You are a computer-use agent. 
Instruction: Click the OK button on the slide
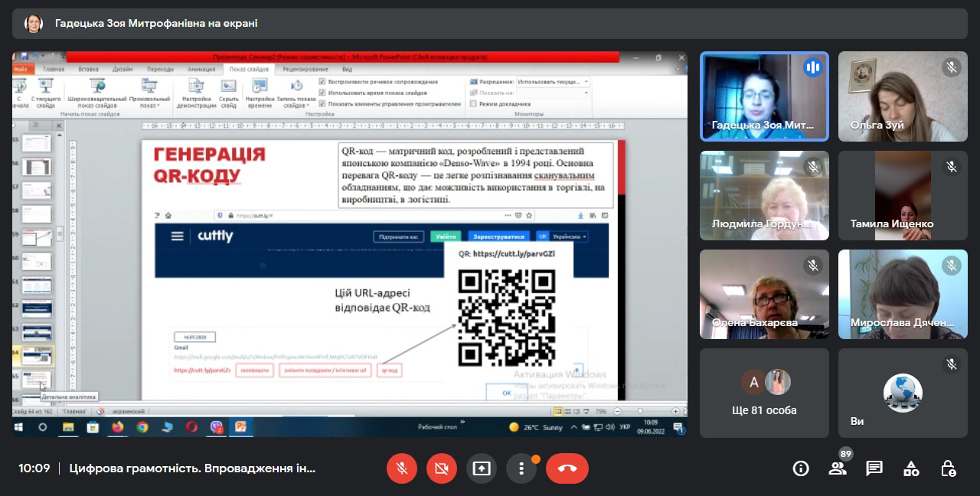pyautogui.click(x=506, y=393)
